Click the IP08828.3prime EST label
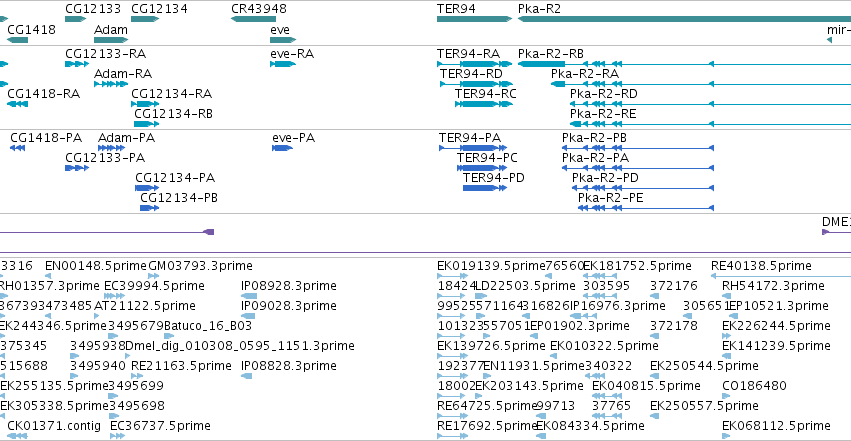 (x=289, y=366)
